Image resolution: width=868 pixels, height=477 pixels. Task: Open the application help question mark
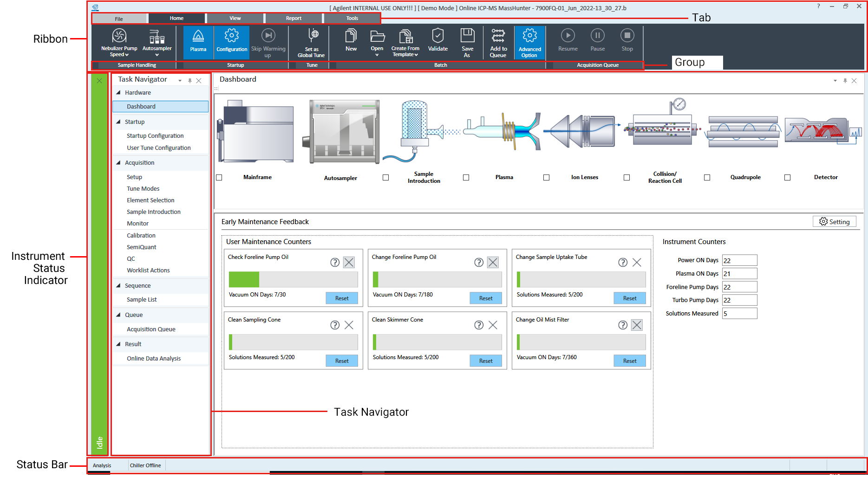coord(818,6)
